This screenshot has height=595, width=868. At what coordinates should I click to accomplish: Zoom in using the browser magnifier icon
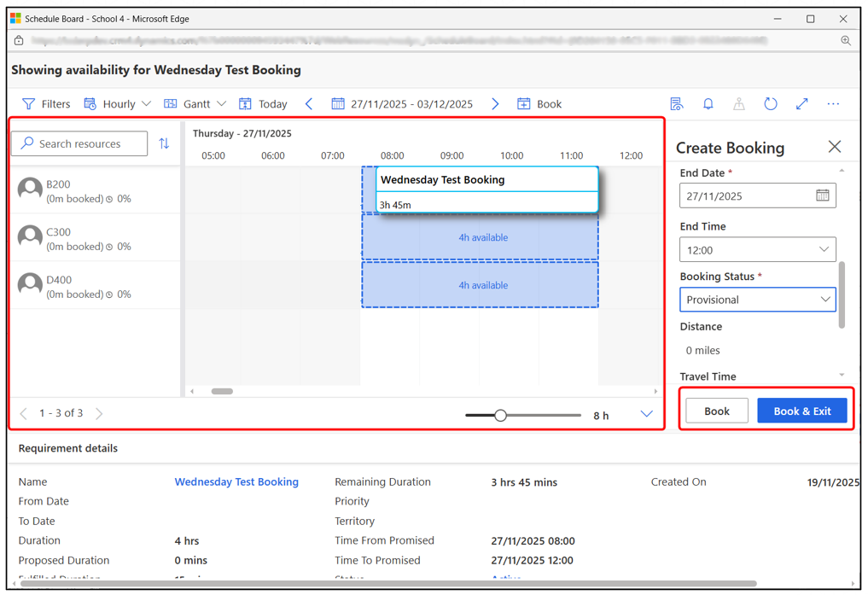[x=845, y=40]
